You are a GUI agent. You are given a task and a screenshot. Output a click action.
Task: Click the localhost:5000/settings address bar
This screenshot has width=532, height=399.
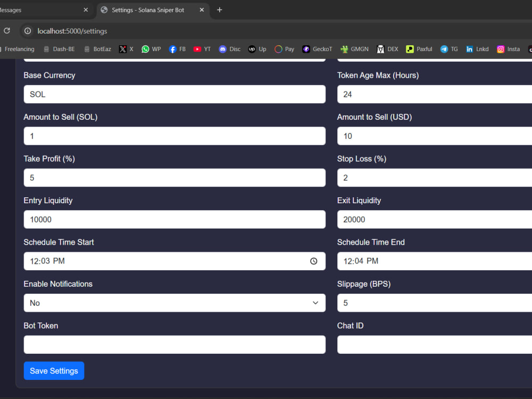(72, 31)
